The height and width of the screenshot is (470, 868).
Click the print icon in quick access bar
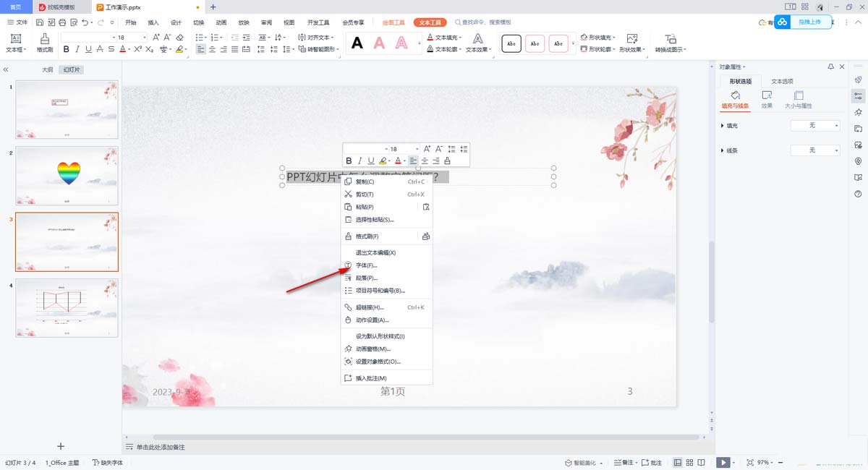coord(62,23)
